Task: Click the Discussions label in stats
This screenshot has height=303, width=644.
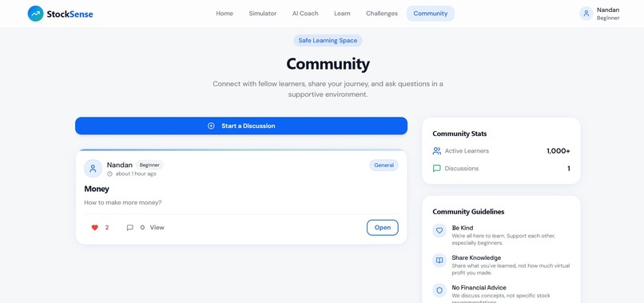Action: (462, 169)
